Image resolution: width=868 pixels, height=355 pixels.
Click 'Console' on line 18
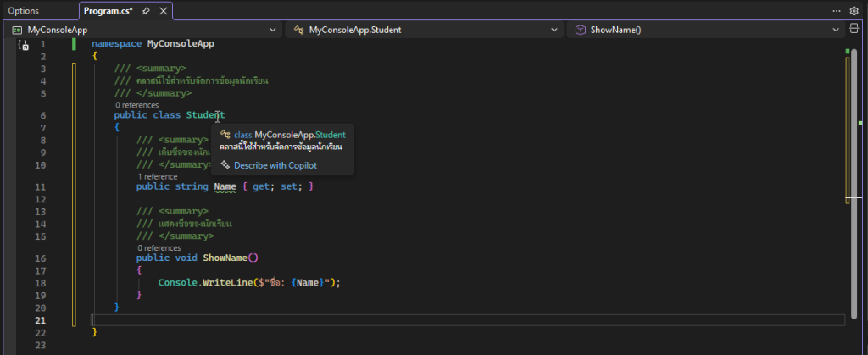tap(178, 283)
